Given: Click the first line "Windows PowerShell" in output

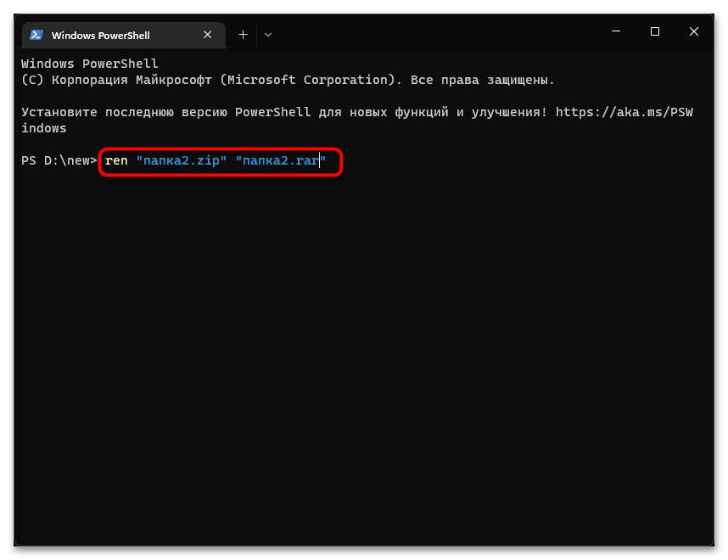Looking at the screenshot, I should (x=90, y=64).
